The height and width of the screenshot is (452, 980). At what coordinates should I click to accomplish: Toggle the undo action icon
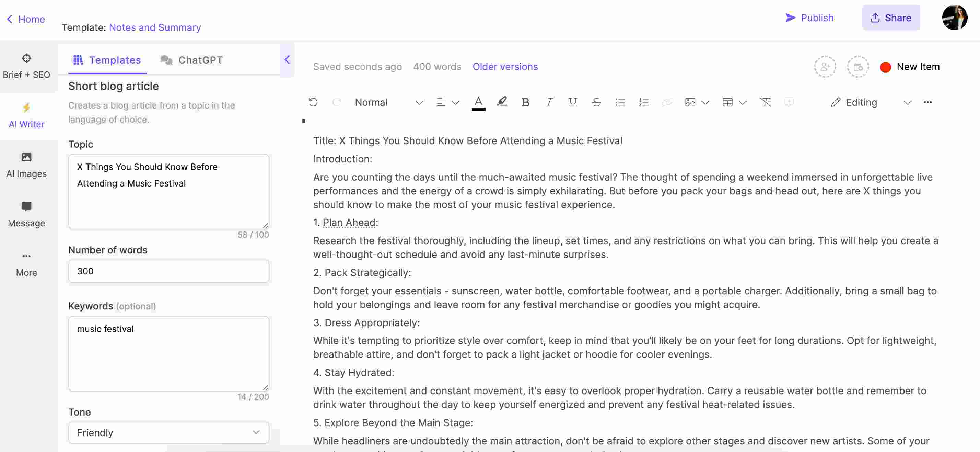click(x=313, y=101)
